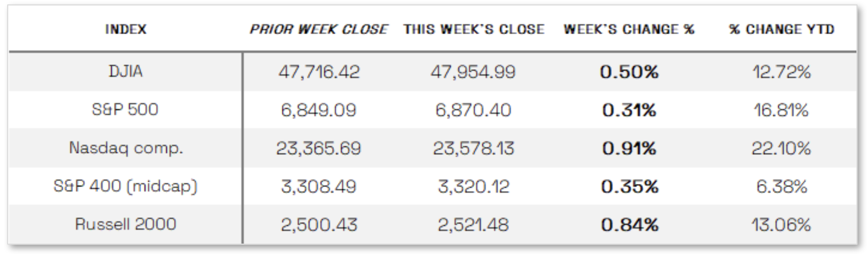
Task: Click DJIA this week's close 47,954.99
Action: point(473,72)
